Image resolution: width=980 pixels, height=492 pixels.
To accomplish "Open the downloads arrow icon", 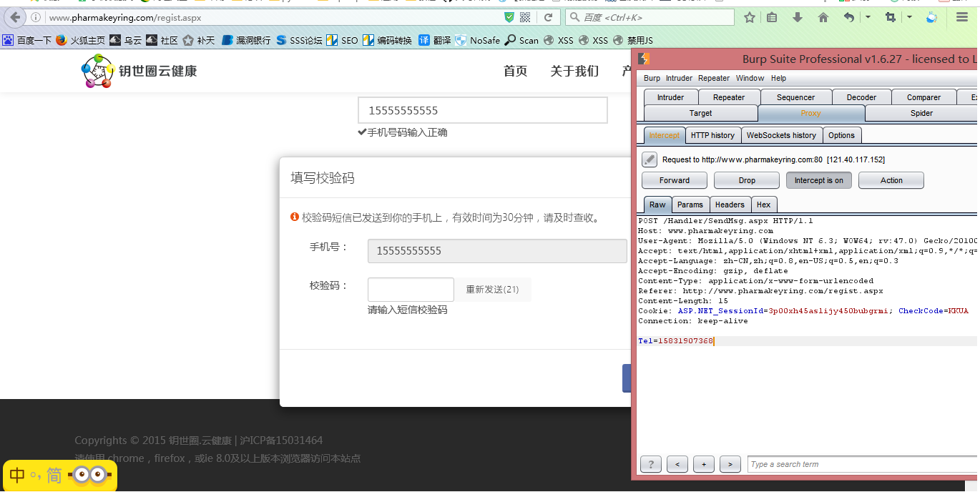I will (798, 17).
